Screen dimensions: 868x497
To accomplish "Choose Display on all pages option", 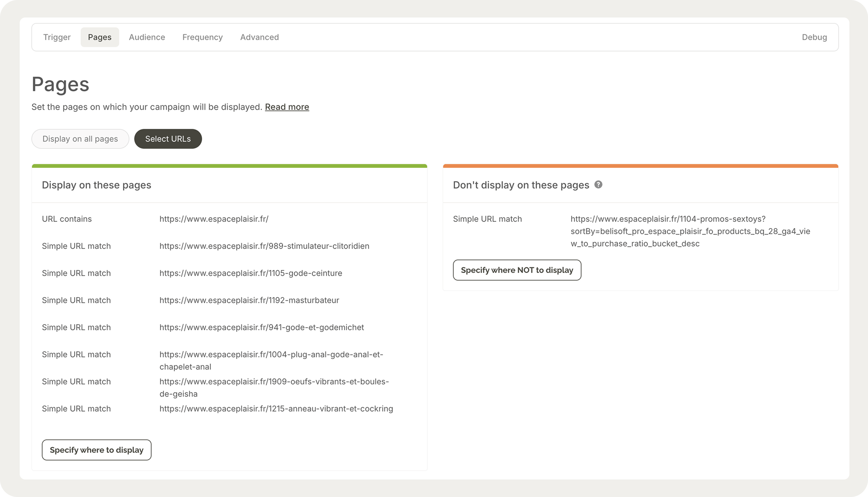I will [x=80, y=139].
